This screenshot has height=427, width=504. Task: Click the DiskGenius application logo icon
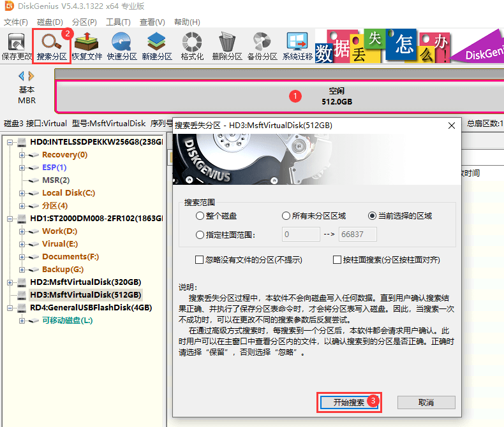click(x=10, y=6)
